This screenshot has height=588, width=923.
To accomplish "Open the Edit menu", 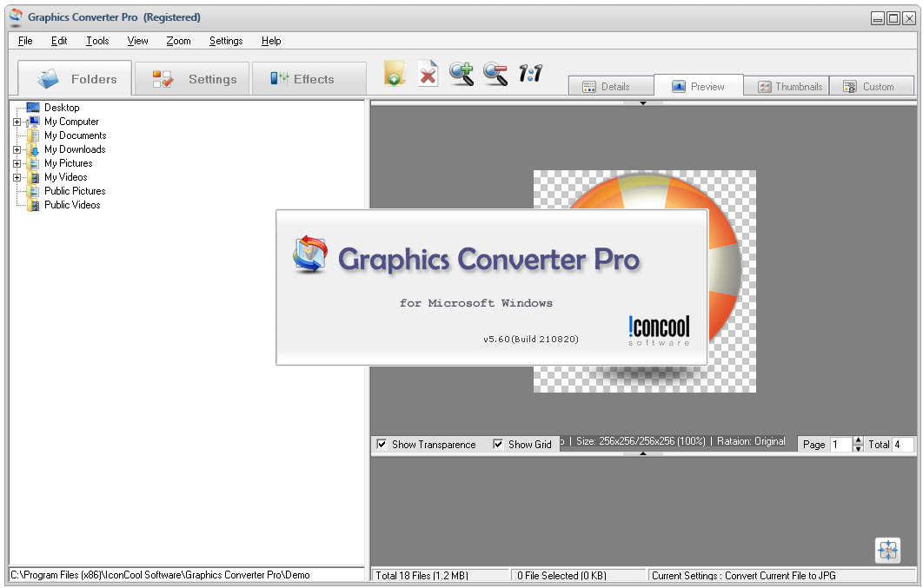I will coord(59,41).
